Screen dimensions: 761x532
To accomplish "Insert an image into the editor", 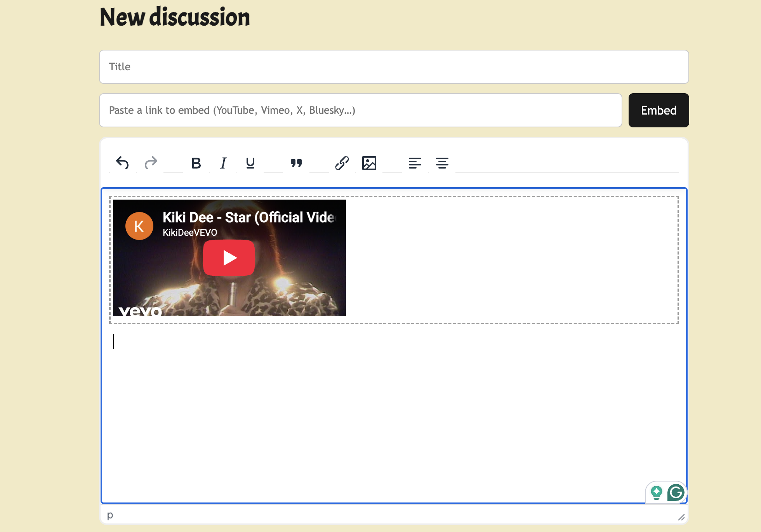I will pos(369,163).
